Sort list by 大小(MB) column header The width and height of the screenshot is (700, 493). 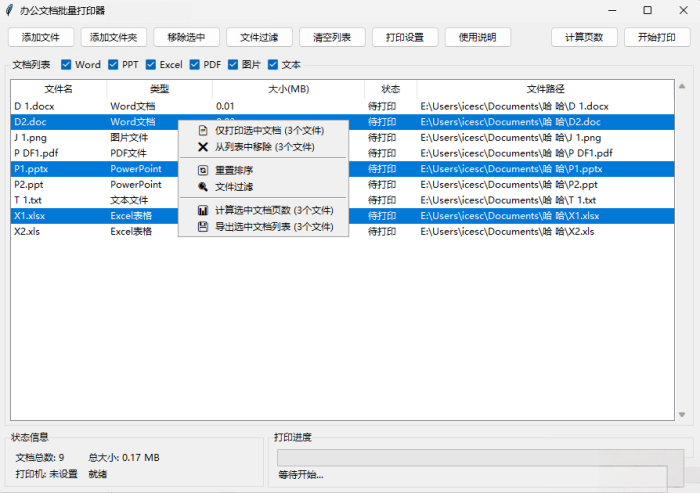click(288, 89)
